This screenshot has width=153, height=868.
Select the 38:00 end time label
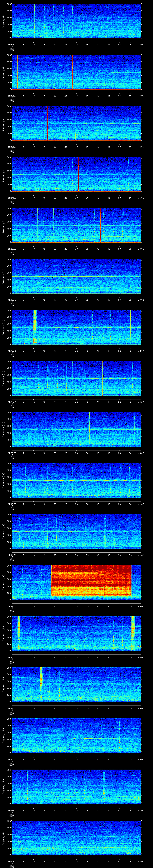pos(141,351)
